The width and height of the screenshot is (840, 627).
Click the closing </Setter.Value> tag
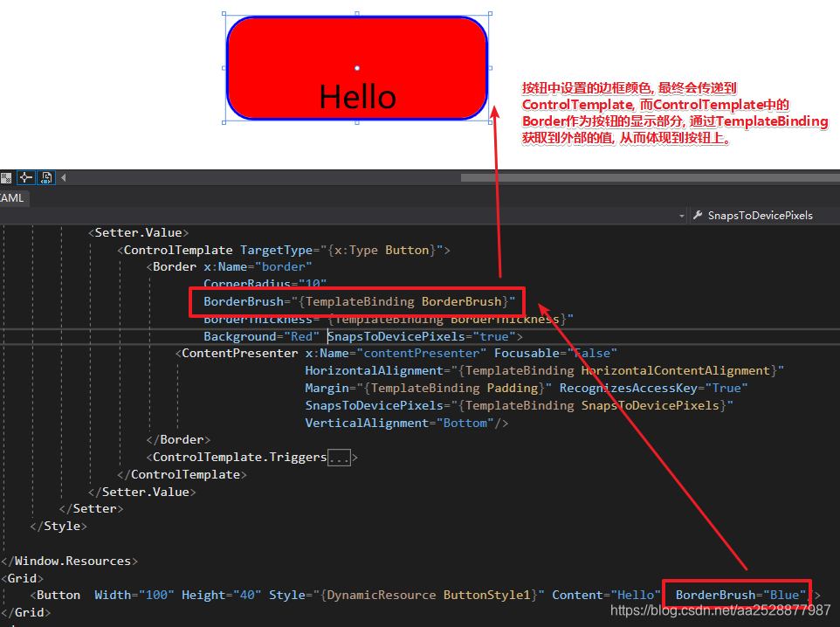point(142,492)
